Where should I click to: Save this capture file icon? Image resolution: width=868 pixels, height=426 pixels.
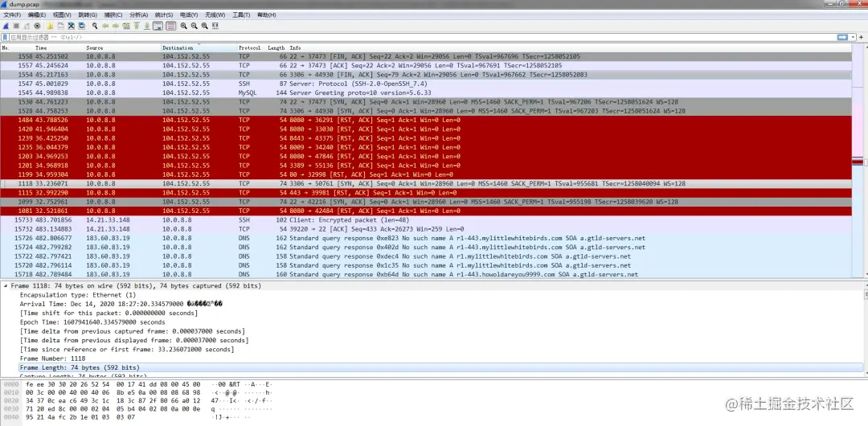[x=60, y=26]
